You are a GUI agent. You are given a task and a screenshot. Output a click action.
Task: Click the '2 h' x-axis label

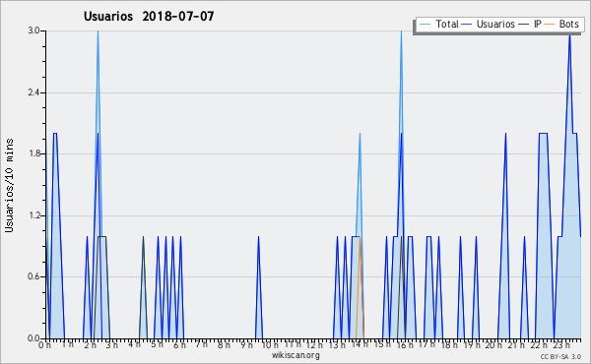tap(90, 345)
